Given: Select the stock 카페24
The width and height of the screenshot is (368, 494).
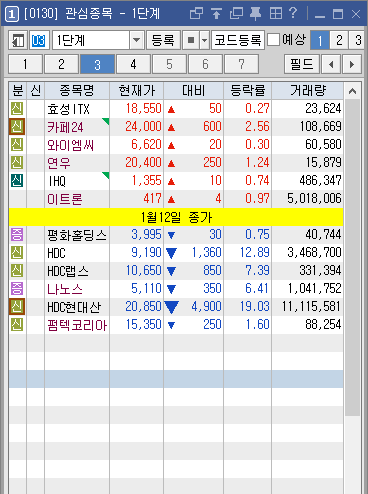Looking at the screenshot, I should click(x=65, y=127).
